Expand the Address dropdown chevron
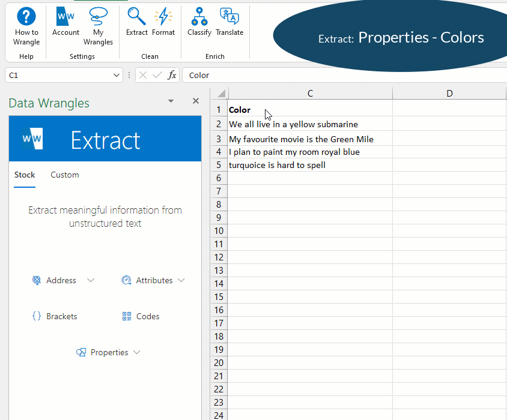 pyautogui.click(x=91, y=280)
